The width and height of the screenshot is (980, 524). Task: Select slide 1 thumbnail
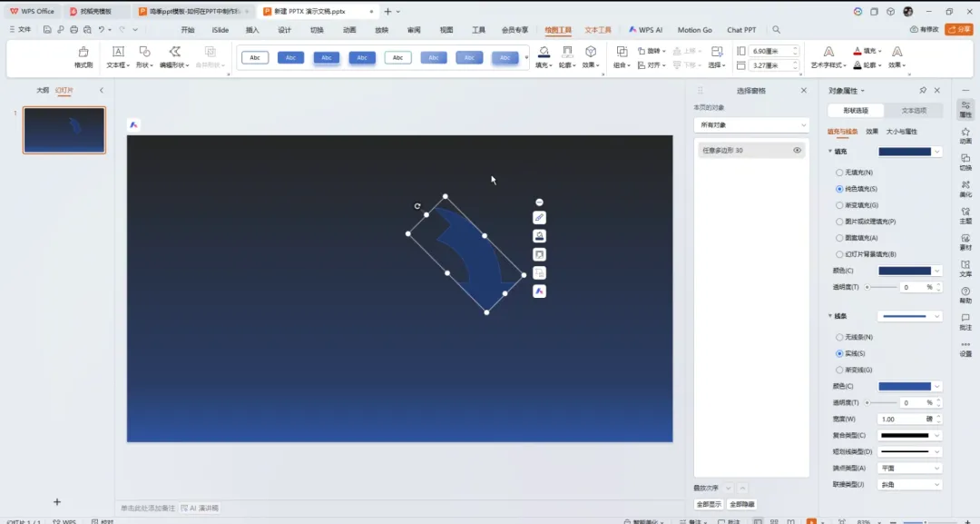point(64,130)
